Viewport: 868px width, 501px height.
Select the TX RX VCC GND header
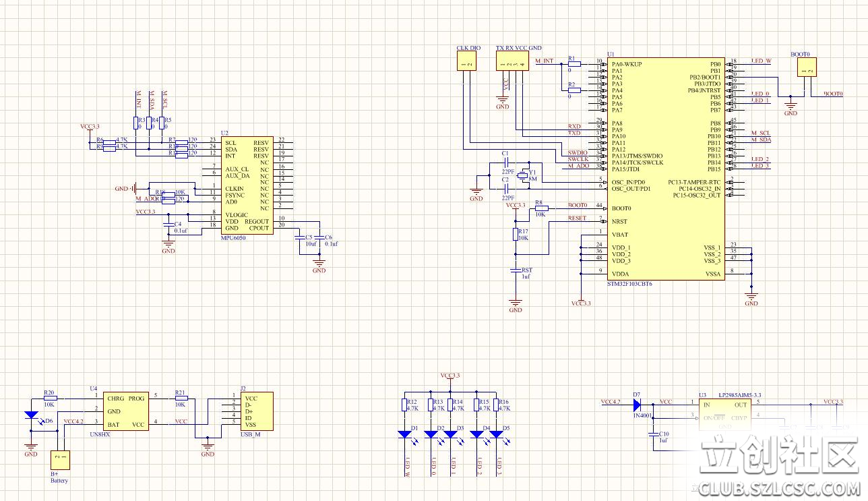[511, 61]
